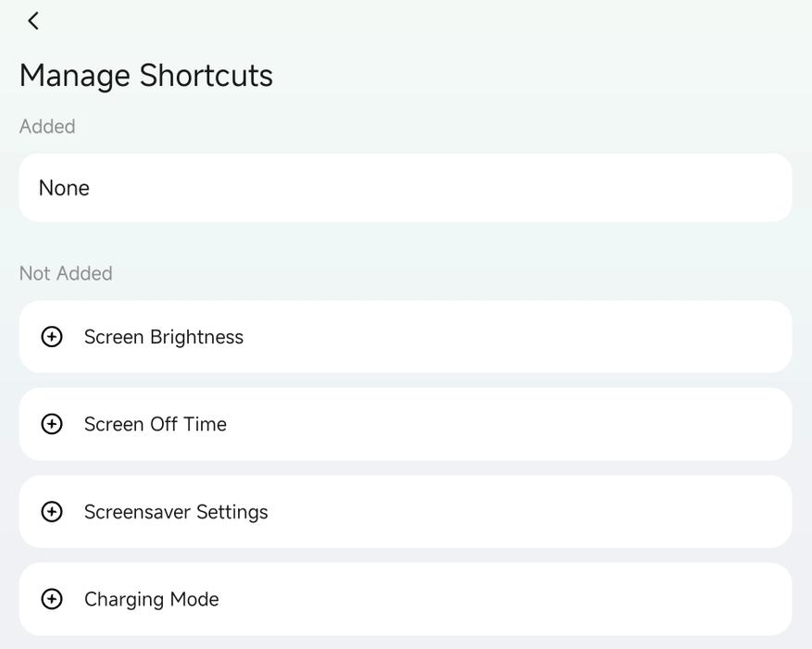Tap empty space in Screen Off Time row
This screenshot has height=649, width=812.
pos(518,424)
